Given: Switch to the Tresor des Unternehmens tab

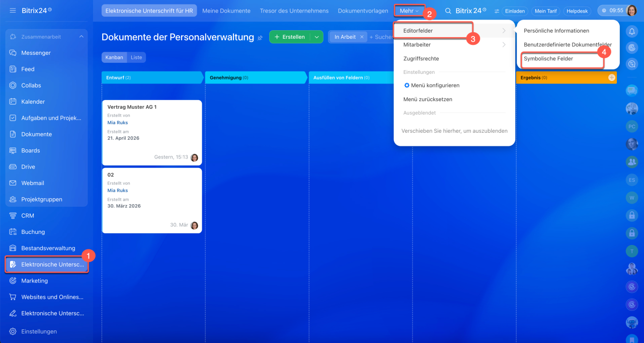Looking at the screenshot, I should pyautogui.click(x=294, y=11).
